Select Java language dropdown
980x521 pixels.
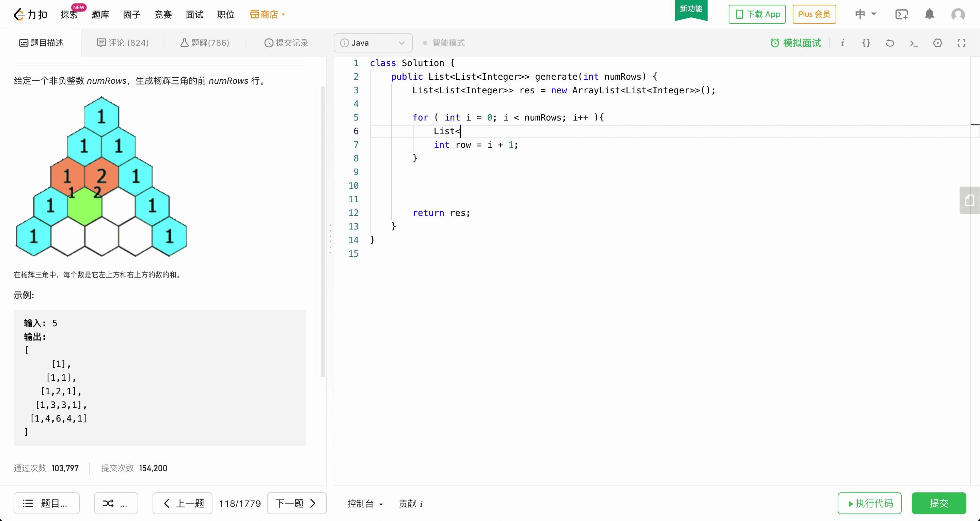373,43
